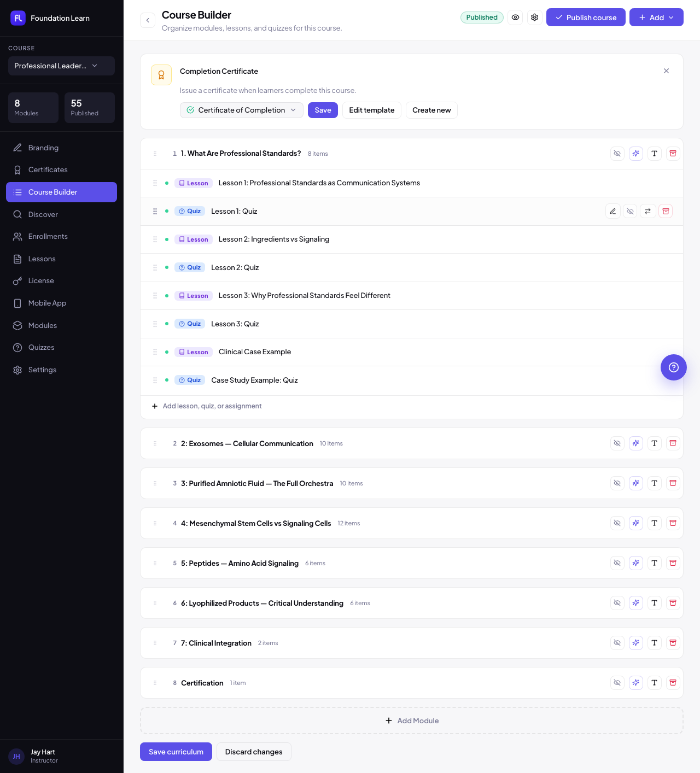Click Edit template button
Screen dimensions: 700x773
coord(372,110)
